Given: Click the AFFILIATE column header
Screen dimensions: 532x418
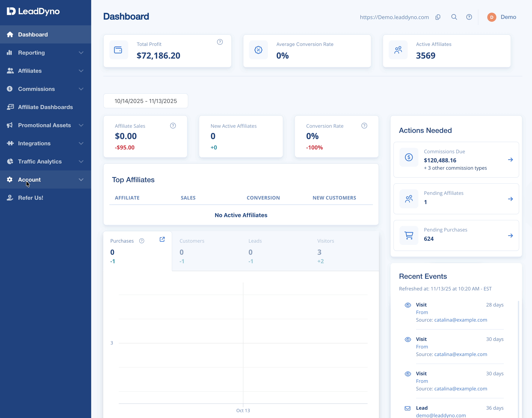Looking at the screenshot, I should (x=127, y=198).
